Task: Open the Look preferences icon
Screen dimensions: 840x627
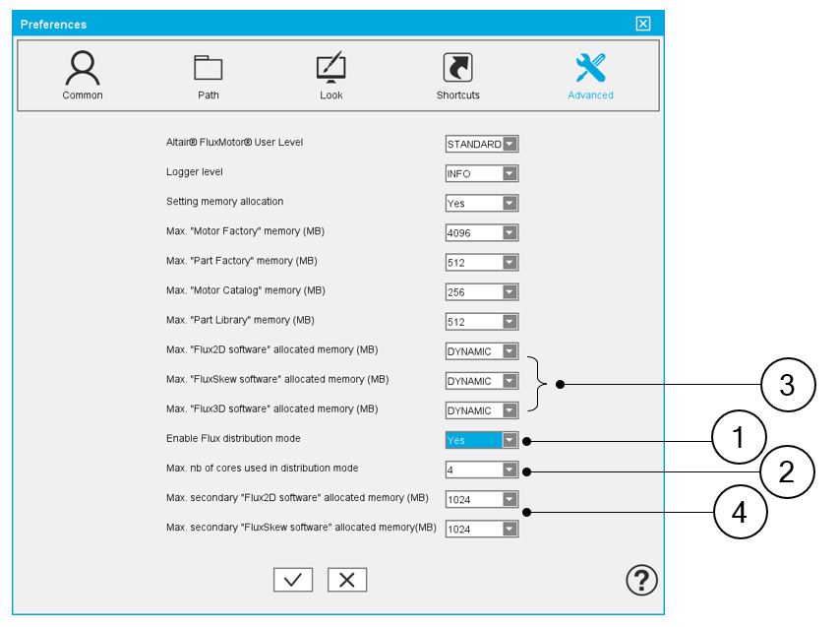Action: (331, 67)
